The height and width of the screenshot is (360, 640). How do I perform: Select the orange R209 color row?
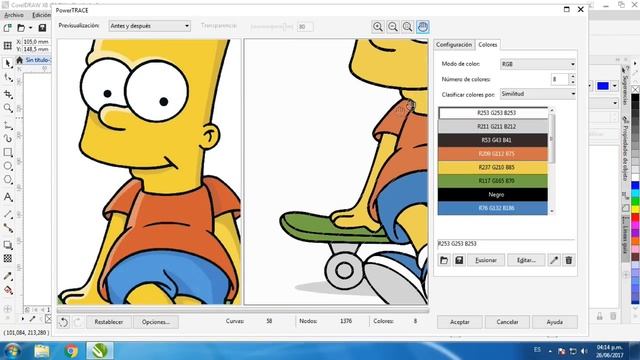(x=493, y=153)
